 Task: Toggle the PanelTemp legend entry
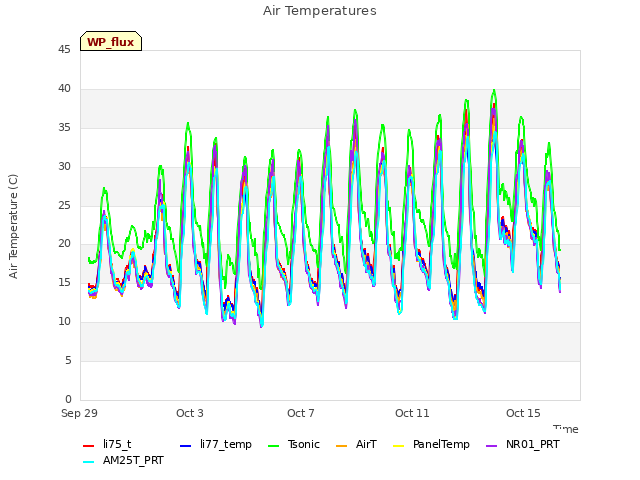point(431,444)
